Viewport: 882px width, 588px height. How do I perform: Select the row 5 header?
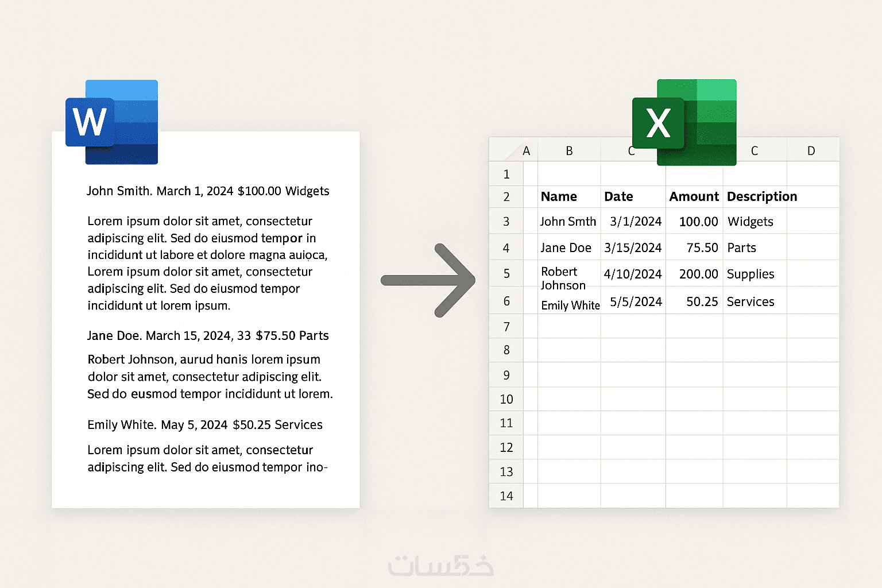pos(506,273)
